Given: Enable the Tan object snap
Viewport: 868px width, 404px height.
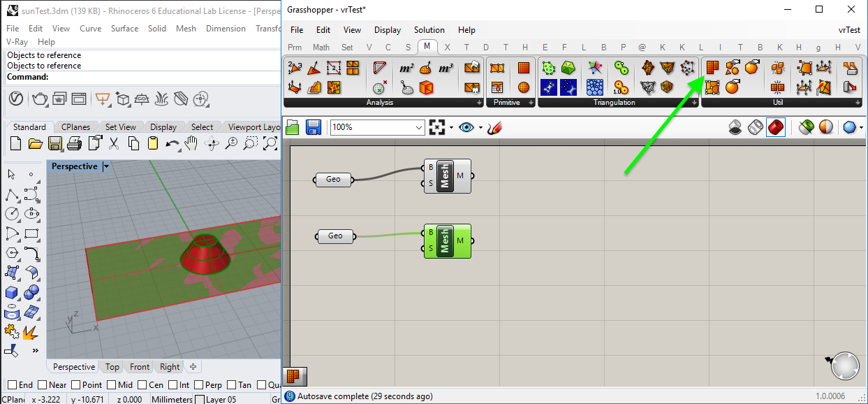Looking at the screenshot, I should [x=231, y=384].
